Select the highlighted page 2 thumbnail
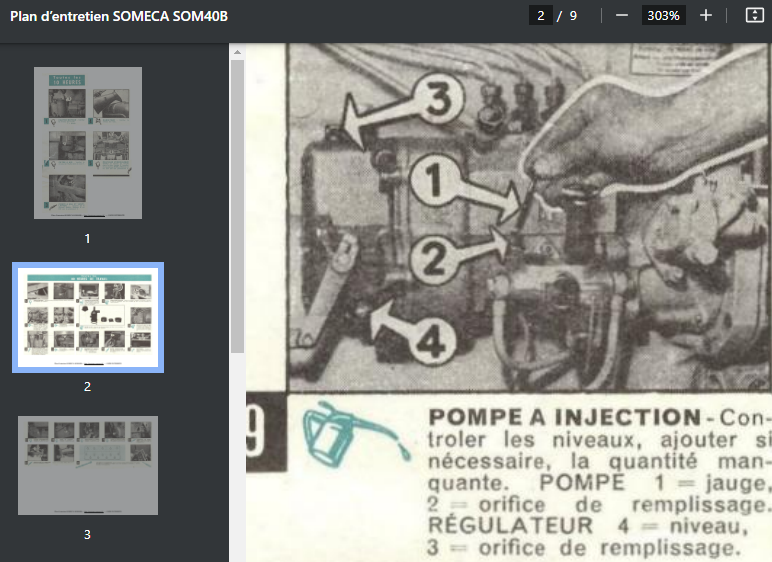 point(88,318)
